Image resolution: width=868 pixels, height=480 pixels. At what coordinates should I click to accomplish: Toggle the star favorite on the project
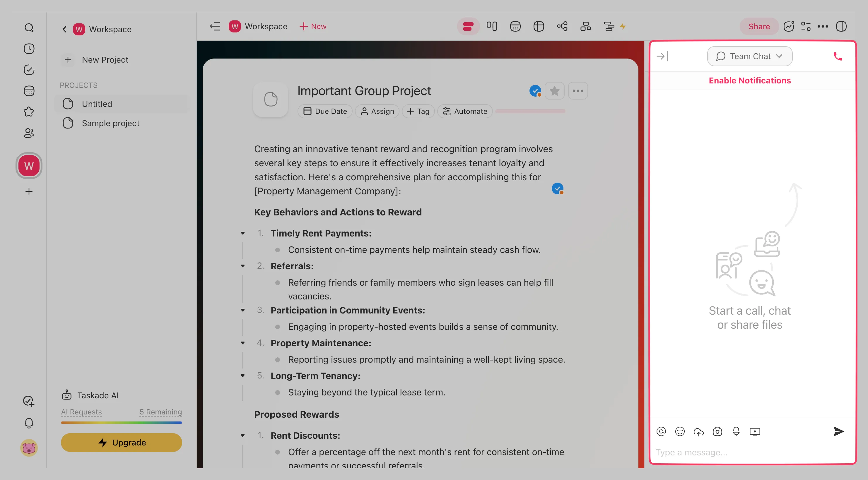(554, 91)
